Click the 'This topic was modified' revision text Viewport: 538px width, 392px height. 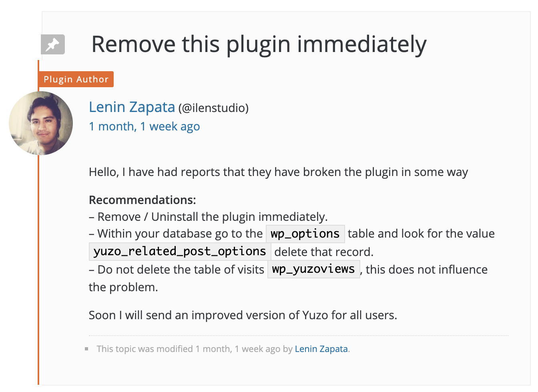pyautogui.click(x=188, y=349)
